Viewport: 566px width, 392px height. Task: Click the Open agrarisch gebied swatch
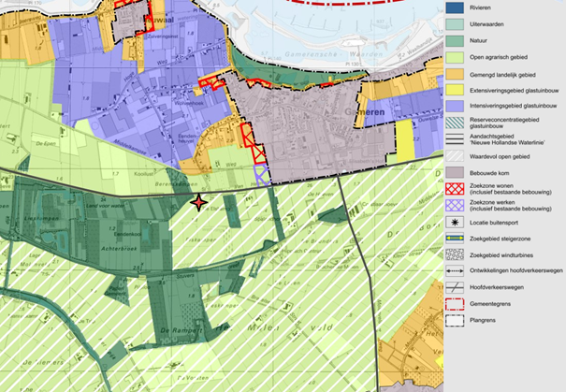point(455,57)
